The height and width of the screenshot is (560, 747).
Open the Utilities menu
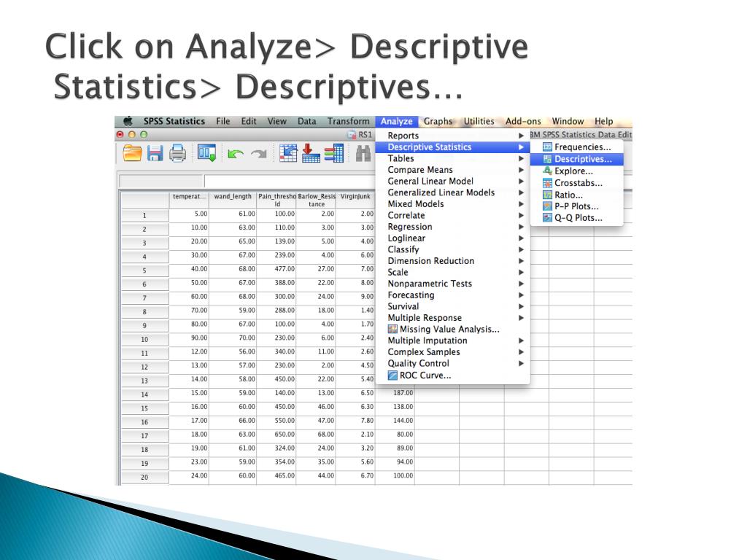479,121
